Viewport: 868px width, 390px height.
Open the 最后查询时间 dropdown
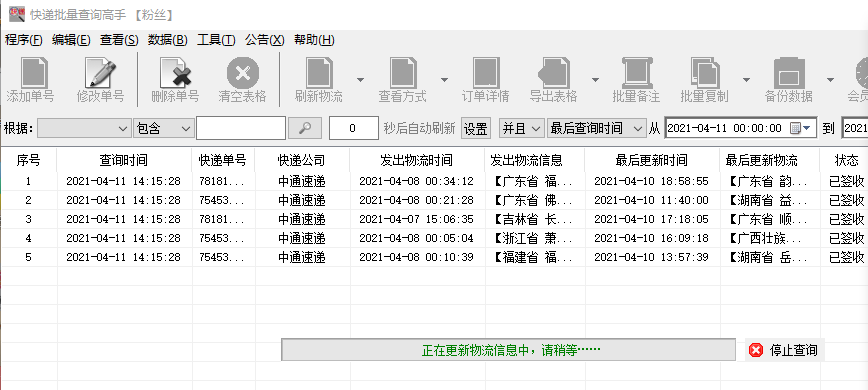(596, 128)
